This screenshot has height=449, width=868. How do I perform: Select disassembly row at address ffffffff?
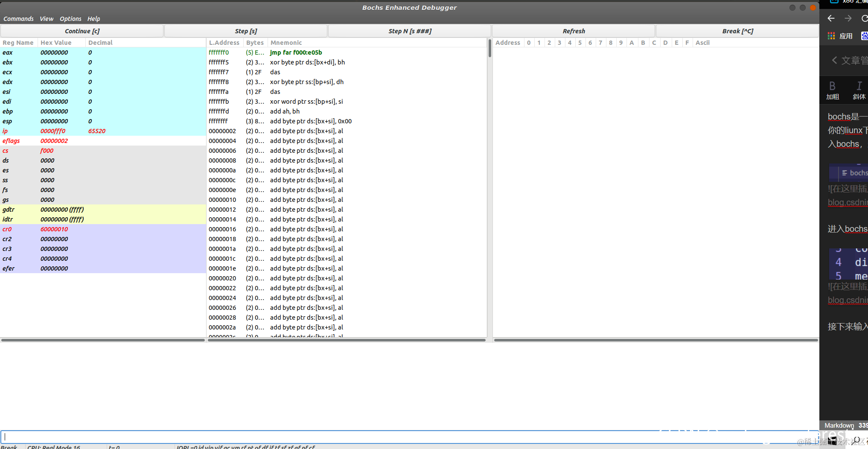347,121
